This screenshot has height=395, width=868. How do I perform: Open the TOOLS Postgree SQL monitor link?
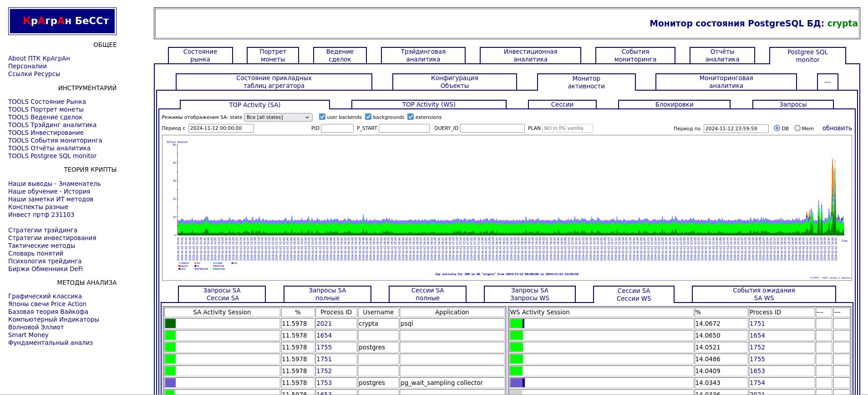52,156
